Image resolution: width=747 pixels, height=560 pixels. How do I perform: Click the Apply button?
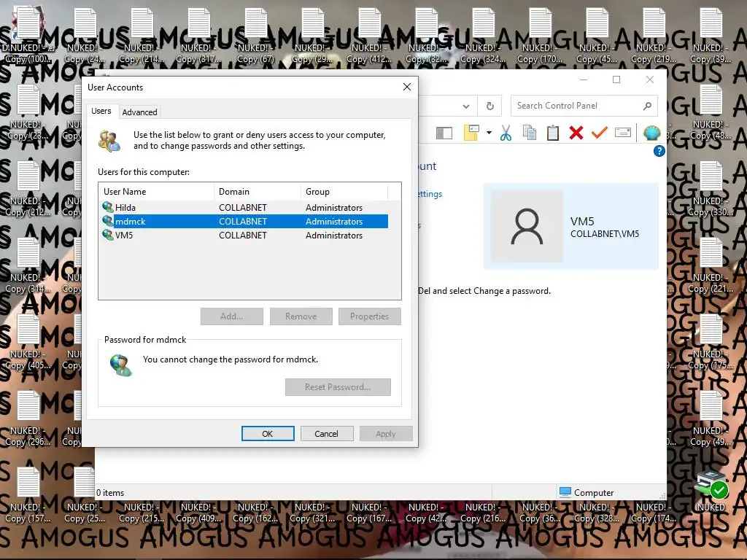[x=385, y=434]
